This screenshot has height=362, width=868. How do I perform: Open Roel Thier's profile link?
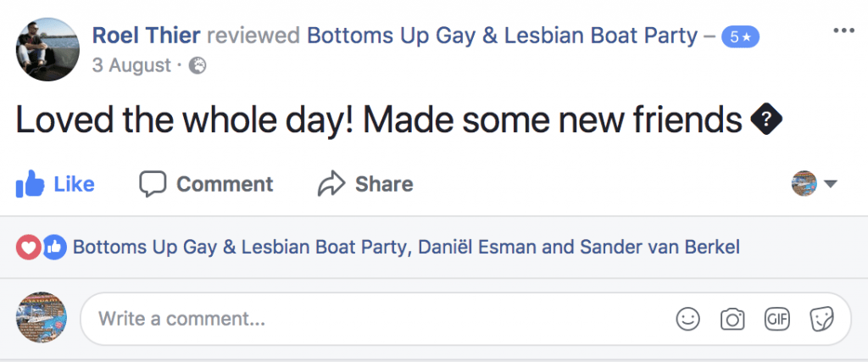pyautogui.click(x=145, y=36)
